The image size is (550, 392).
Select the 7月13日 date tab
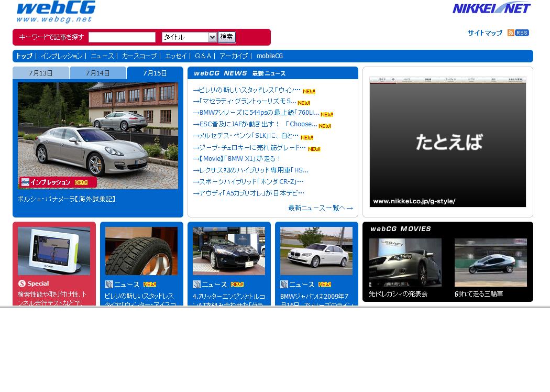tap(41, 73)
